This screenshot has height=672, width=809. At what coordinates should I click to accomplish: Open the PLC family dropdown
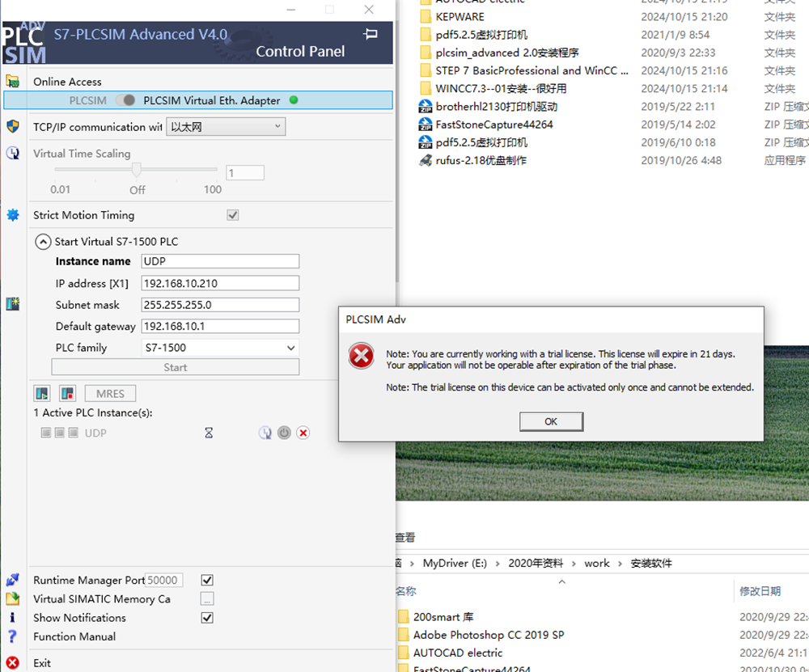219,348
